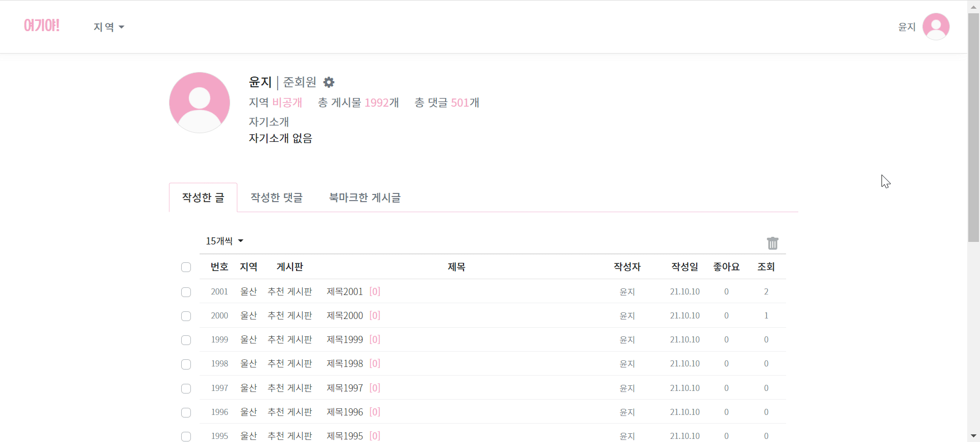
Task: Open post titled 제목2000
Action: click(345, 315)
